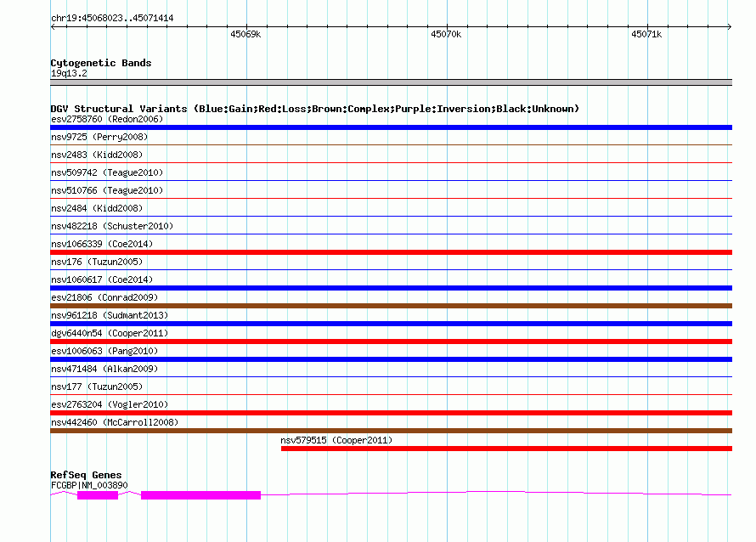Open nsv1060617 (Coe2014) variant label
This screenshot has height=542, width=756.
pyautogui.click(x=102, y=279)
